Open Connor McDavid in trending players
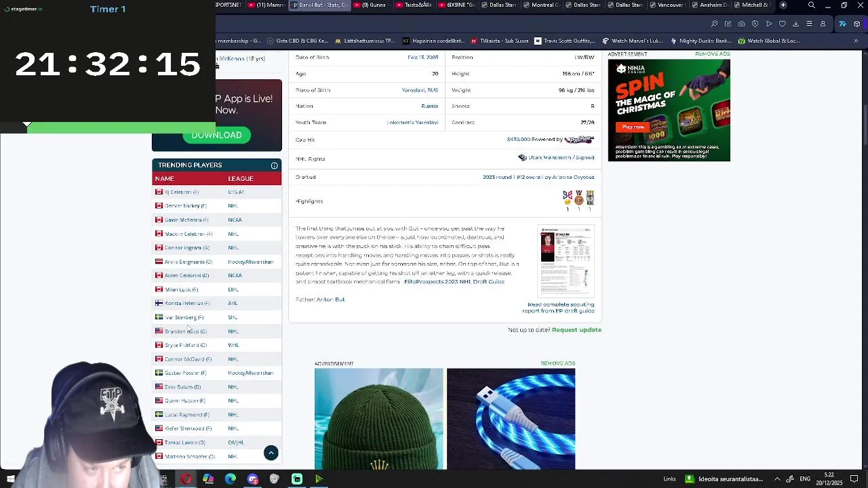The height and width of the screenshot is (488, 868). (x=188, y=359)
